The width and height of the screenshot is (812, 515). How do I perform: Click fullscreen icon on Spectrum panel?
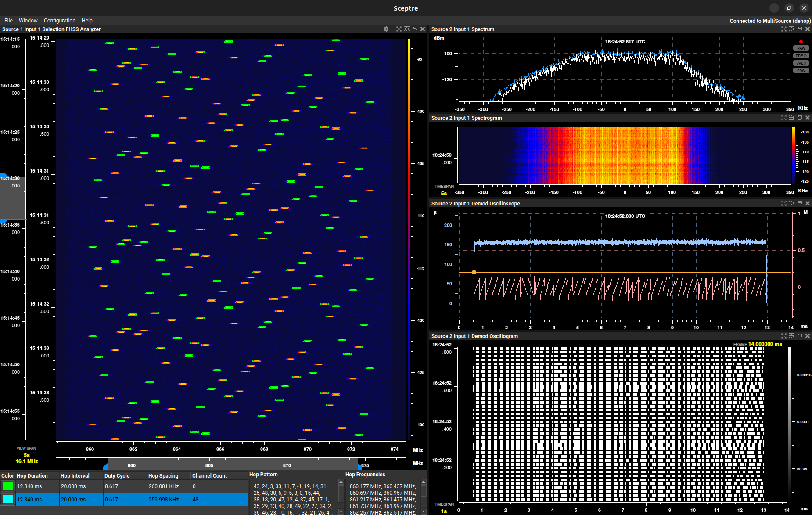coord(784,29)
